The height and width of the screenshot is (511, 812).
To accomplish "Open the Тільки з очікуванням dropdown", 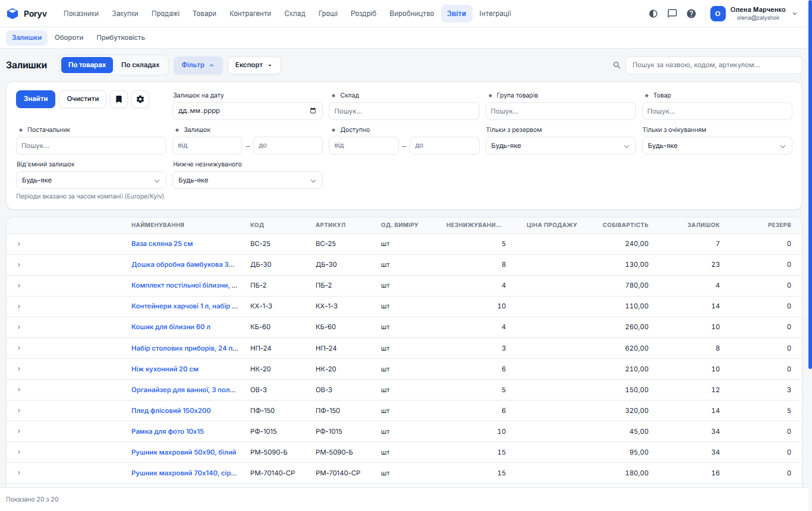I will [x=717, y=146].
